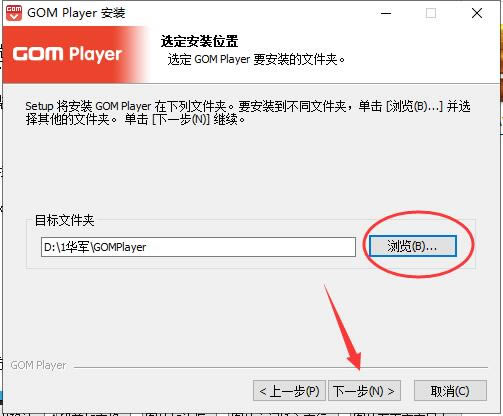
Task: Click the GOM Player 安装 window title text
Action: [x=76, y=13]
